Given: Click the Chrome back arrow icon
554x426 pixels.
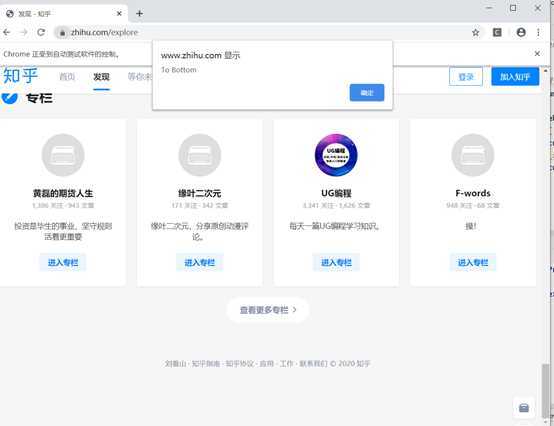Looking at the screenshot, I should (x=7, y=32).
